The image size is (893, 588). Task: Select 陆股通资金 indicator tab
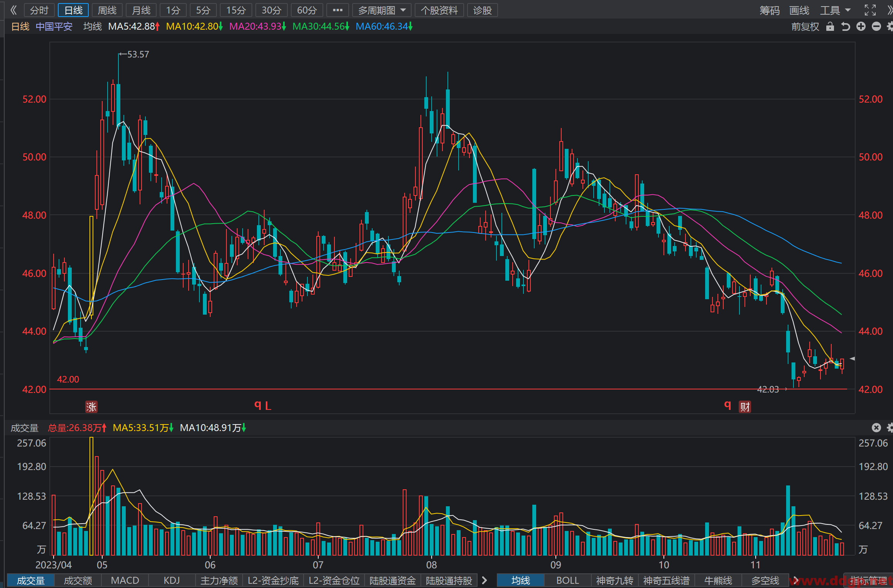click(x=393, y=580)
